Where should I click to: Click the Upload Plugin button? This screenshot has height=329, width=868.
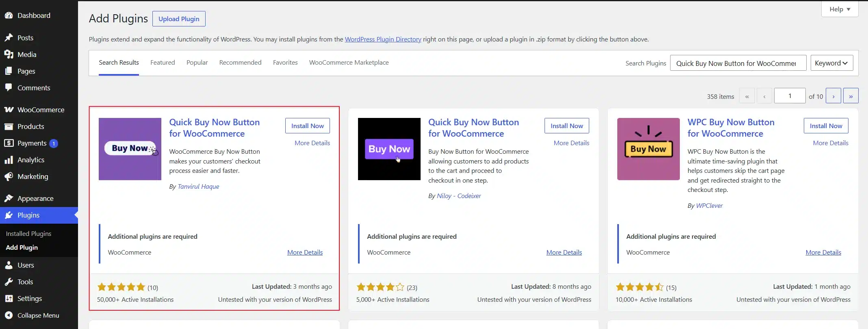tap(179, 19)
